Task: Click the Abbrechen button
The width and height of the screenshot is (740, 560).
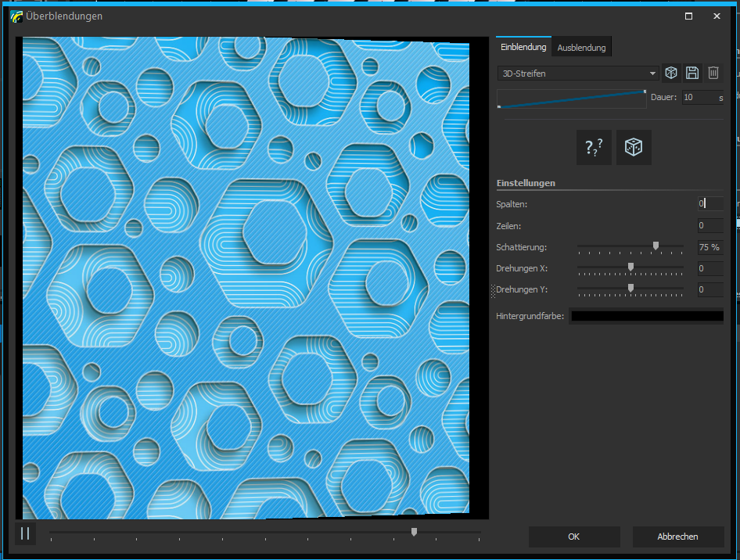Action: tap(677, 537)
